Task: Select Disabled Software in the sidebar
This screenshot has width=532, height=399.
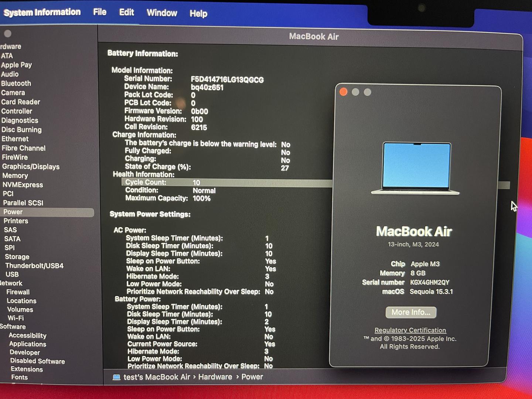Action: tap(38, 361)
